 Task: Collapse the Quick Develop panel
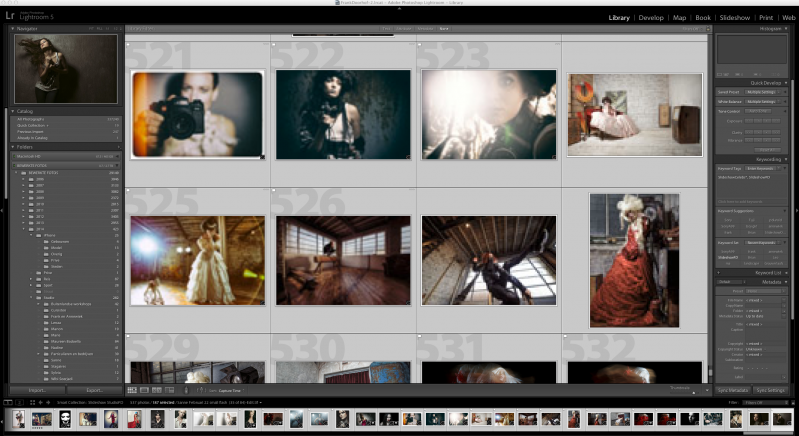(x=786, y=83)
